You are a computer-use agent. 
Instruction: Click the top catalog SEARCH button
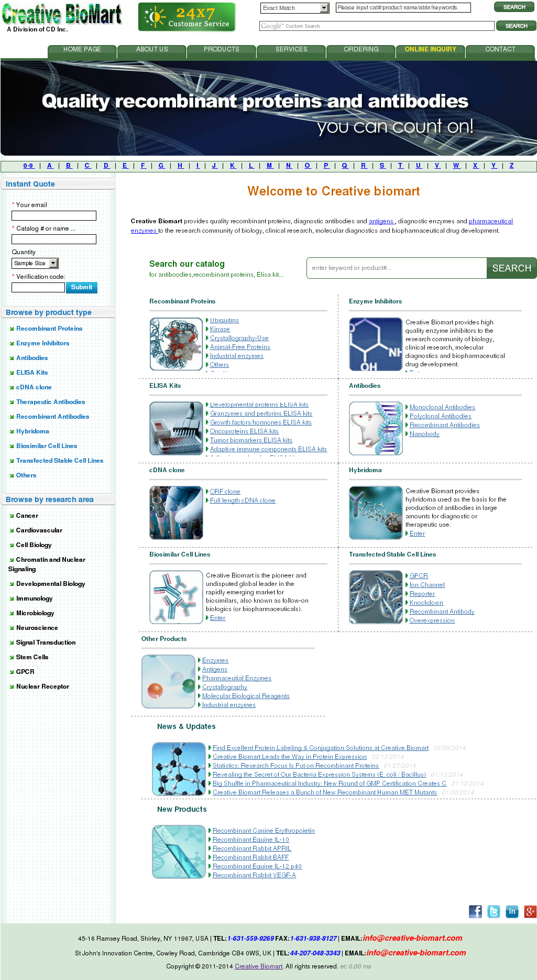click(x=514, y=7)
